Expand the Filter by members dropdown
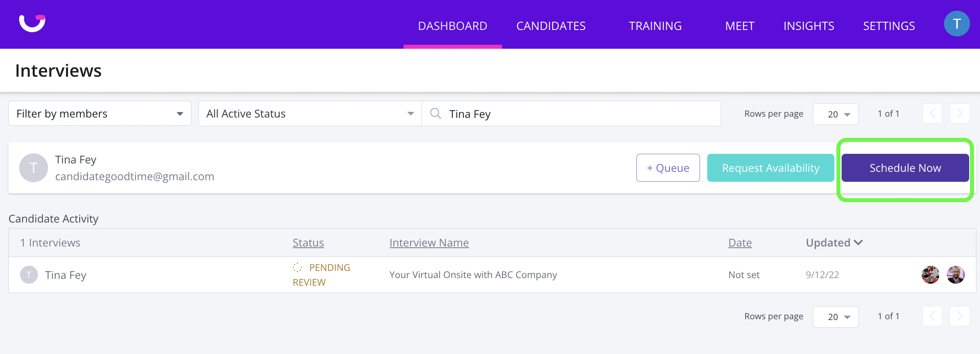 pyautogui.click(x=100, y=114)
